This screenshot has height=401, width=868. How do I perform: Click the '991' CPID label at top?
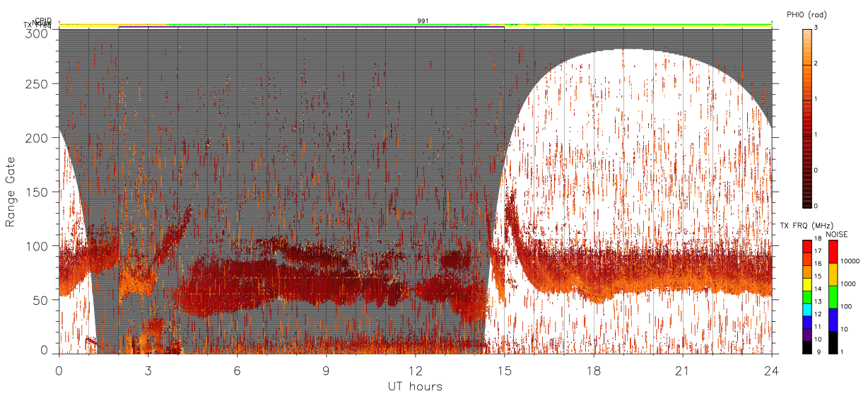[423, 21]
